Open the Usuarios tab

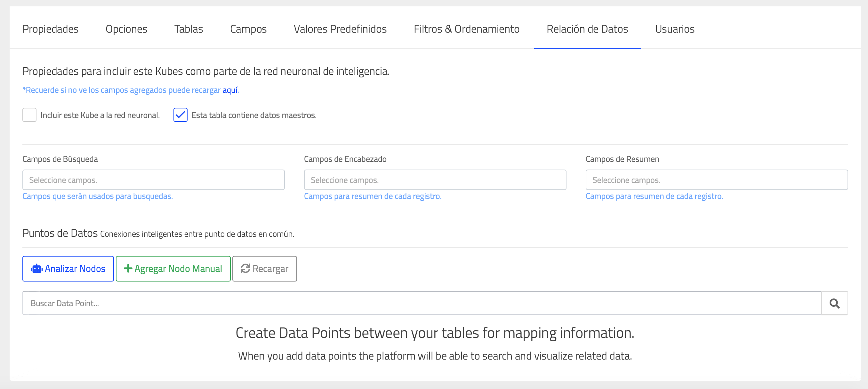click(x=675, y=29)
